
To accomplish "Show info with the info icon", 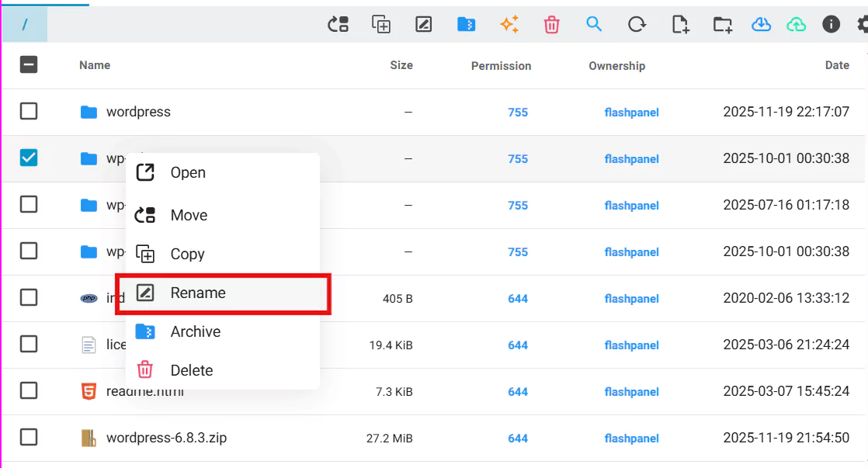I will (832, 25).
